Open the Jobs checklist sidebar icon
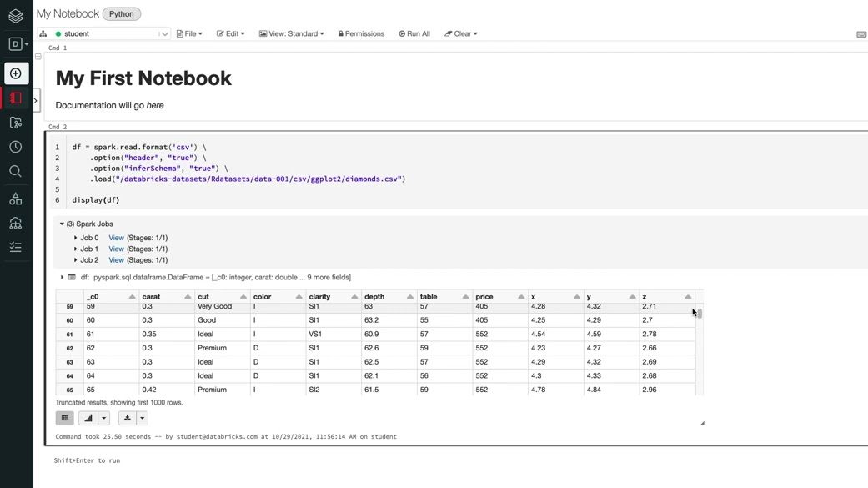 pos(15,247)
